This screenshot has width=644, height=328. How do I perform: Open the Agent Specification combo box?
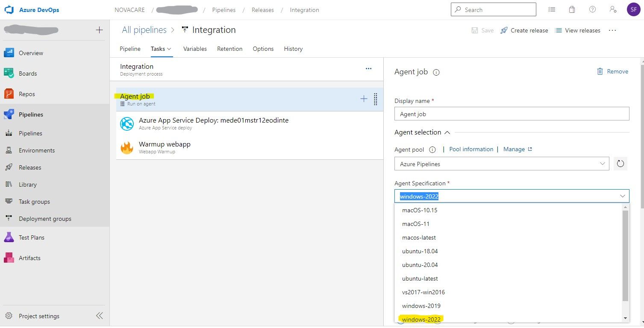point(512,196)
